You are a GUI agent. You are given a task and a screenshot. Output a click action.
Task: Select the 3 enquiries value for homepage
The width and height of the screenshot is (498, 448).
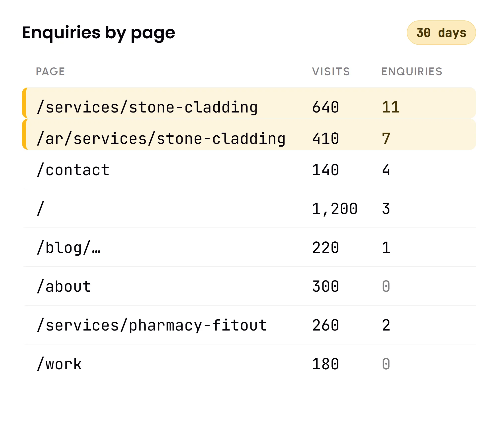click(386, 209)
